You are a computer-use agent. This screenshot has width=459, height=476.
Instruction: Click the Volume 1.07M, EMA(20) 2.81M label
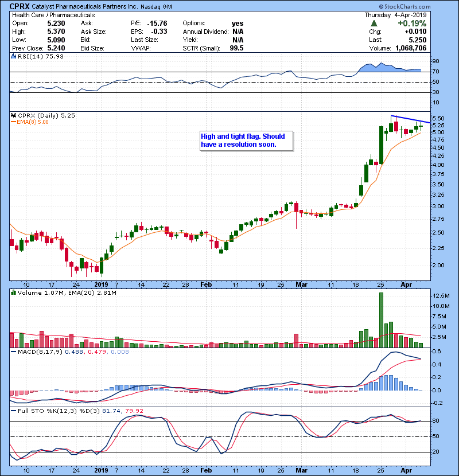click(x=67, y=293)
